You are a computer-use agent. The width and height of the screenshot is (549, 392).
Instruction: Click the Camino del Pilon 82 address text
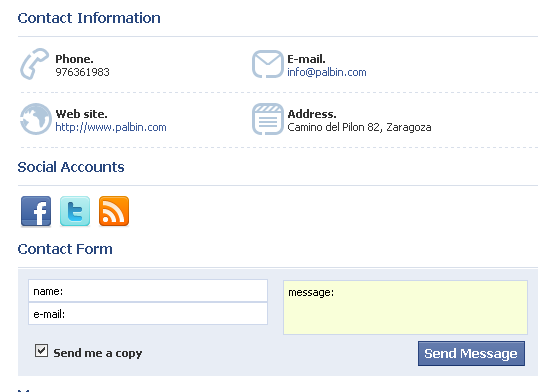coord(359,127)
